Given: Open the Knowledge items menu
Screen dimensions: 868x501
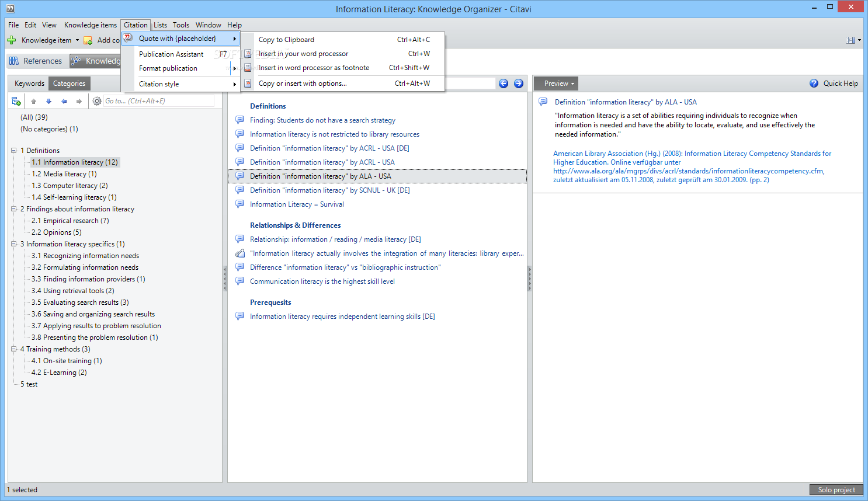Looking at the screenshot, I should 91,25.
